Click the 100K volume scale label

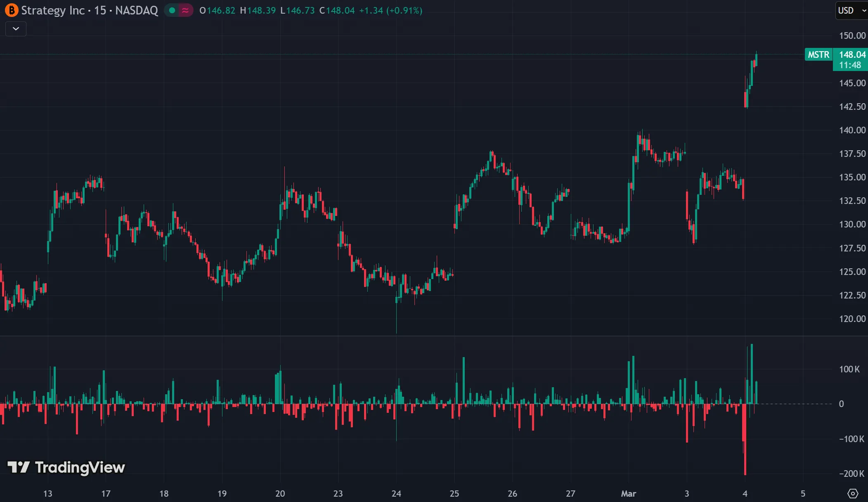coord(849,369)
